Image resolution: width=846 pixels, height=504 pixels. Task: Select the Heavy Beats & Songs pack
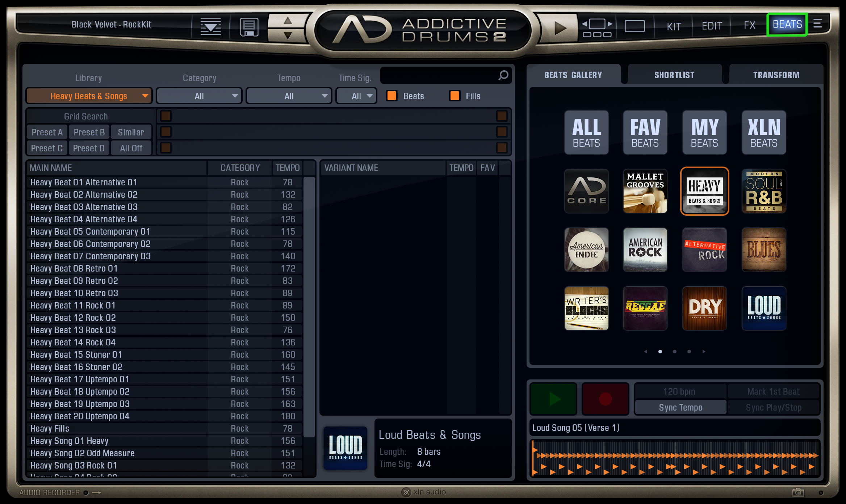pyautogui.click(x=704, y=191)
